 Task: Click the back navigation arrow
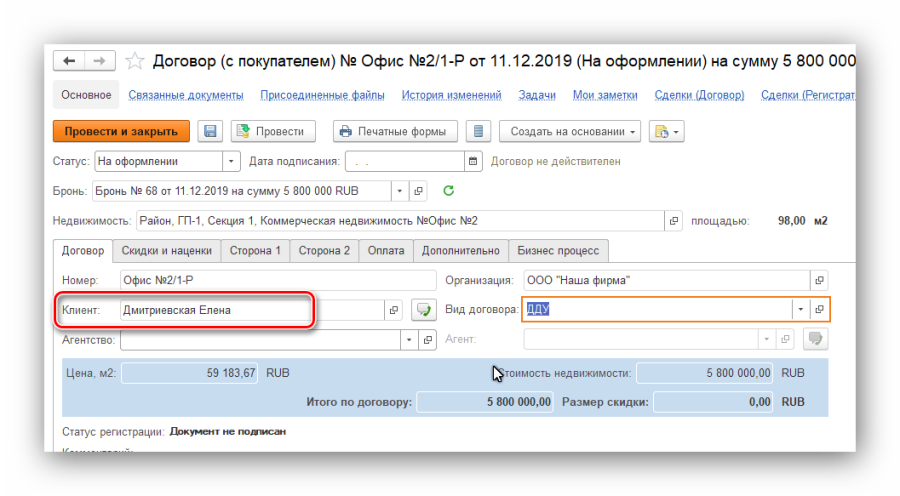coord(69,61)
